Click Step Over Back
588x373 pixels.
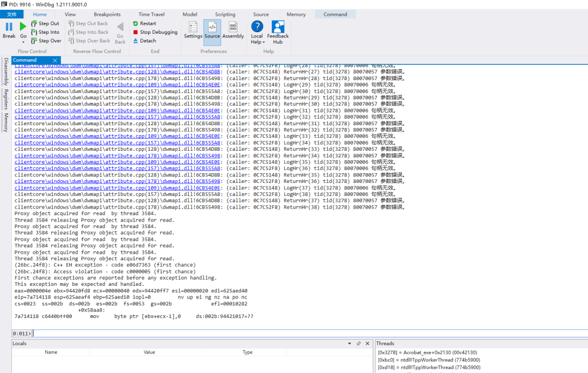point(89,41)
